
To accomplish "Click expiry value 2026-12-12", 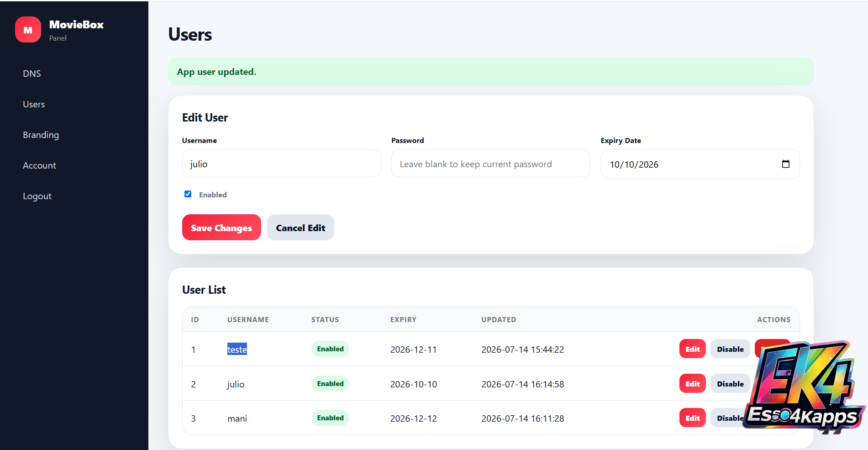I will [413, 418].
